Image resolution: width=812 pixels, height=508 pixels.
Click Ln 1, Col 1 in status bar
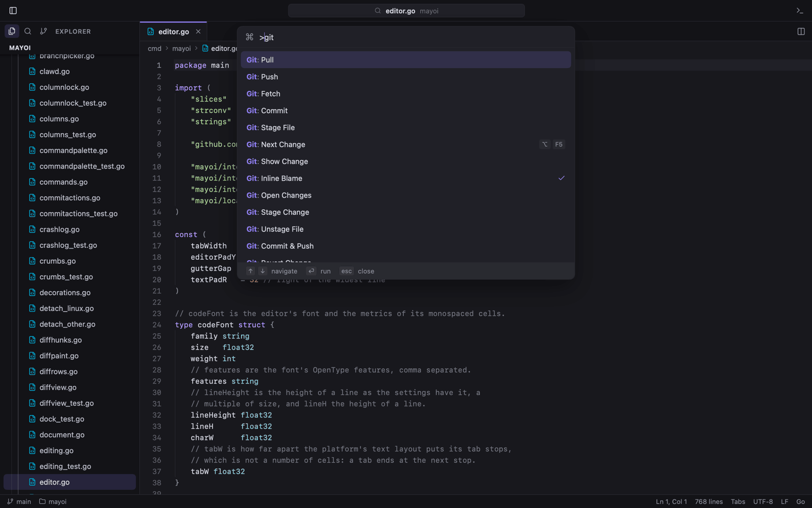(671, 501)
